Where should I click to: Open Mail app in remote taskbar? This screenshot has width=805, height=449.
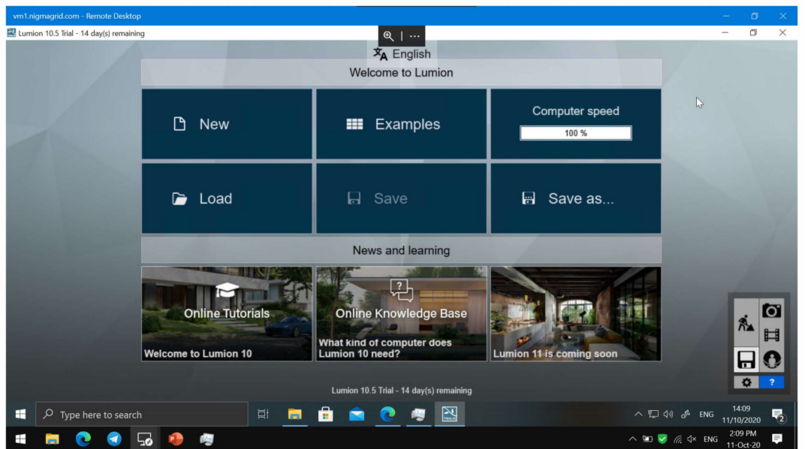click(x=356, y=414)
